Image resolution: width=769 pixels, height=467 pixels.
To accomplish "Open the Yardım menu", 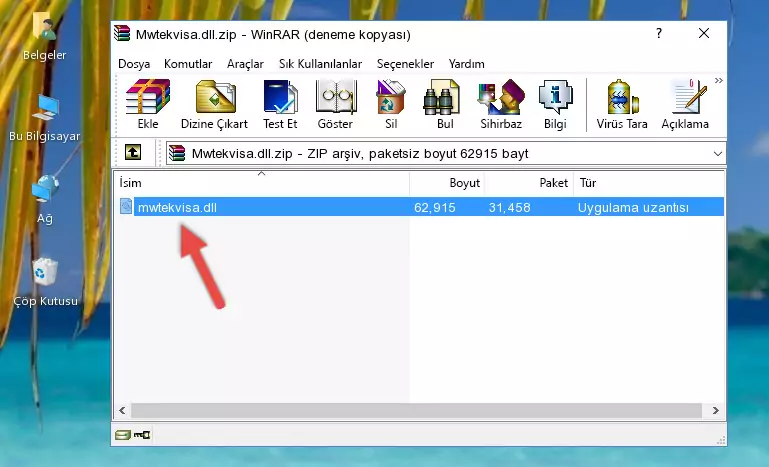I will (466, 64).
